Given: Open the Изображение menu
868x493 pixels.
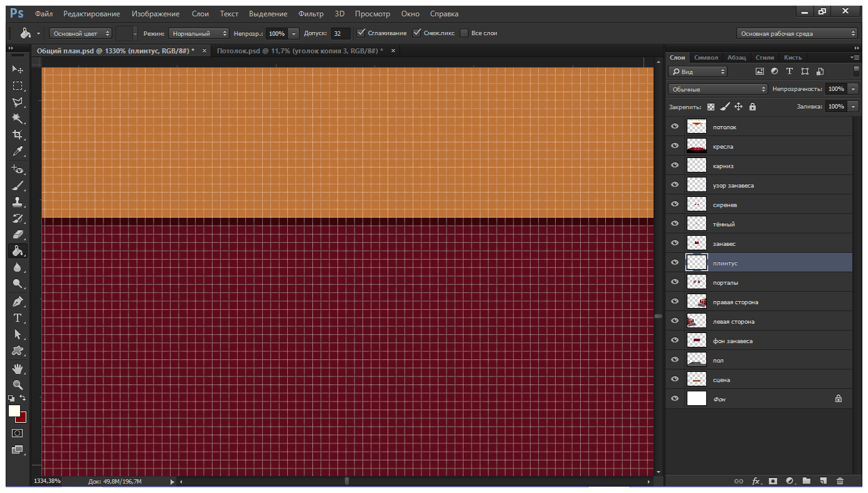Looking at the screenshot, I should [156, 13].
